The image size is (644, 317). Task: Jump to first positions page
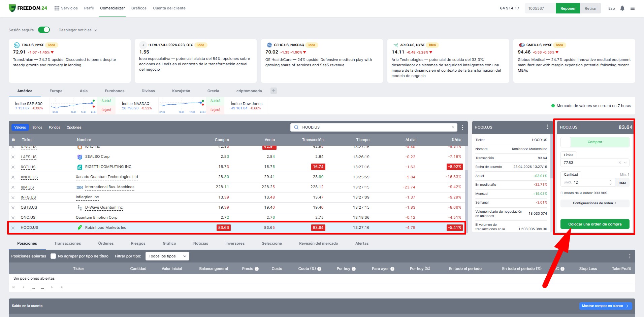(13, 287)
